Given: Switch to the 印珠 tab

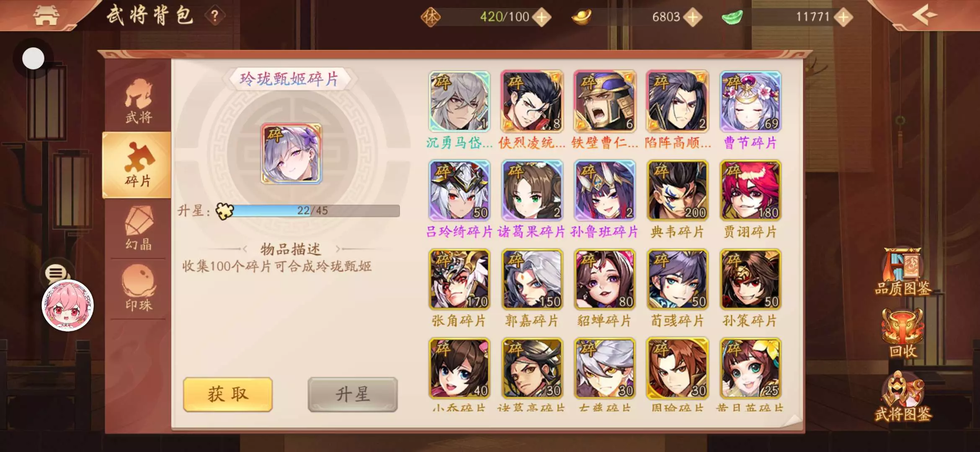Looking at the screenshot, I should [x=138, y=289].
